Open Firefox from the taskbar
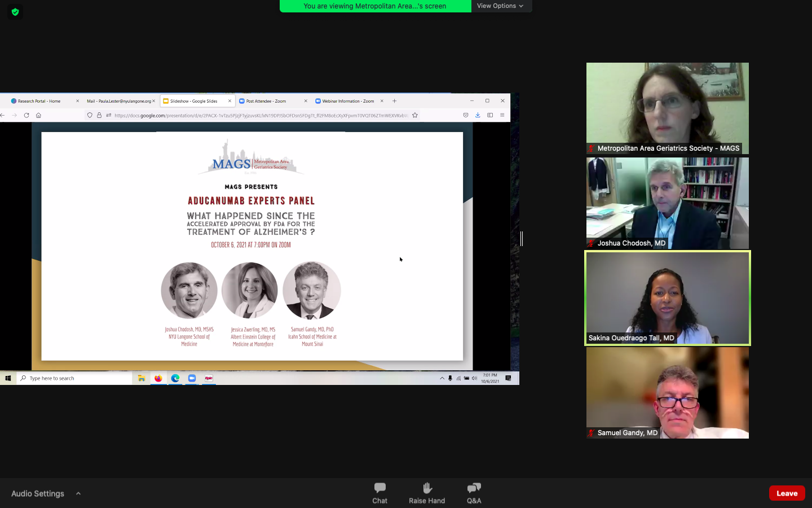The height and width of the screenshot is (508, 812). [x=158, y=378]
